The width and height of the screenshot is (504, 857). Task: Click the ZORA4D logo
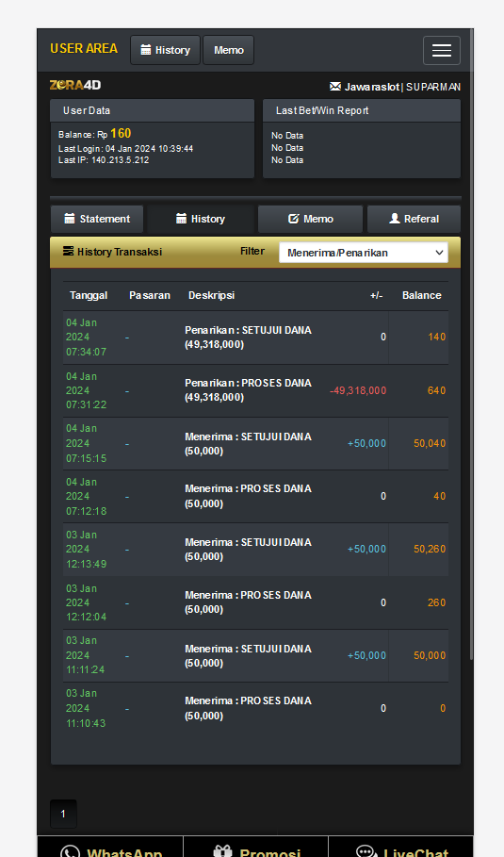pos(75,85)
